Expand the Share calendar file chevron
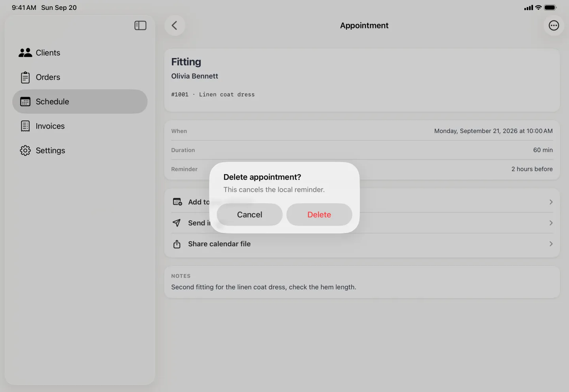 point(551,244)
